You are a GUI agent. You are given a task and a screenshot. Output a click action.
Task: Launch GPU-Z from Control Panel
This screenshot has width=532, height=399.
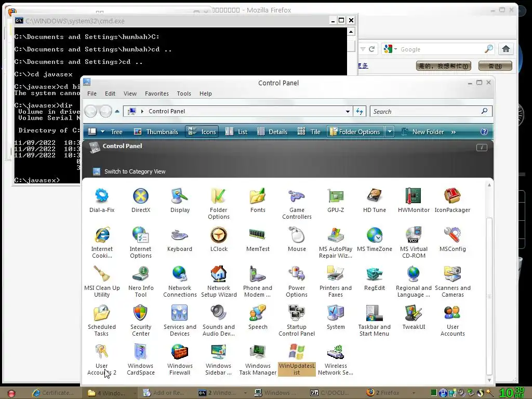tap(336, 201)
